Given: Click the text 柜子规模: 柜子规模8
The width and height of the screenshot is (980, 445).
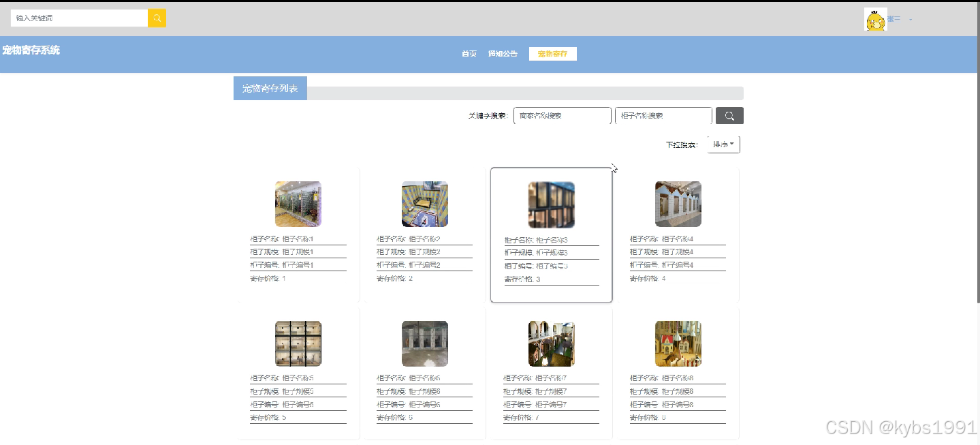Looking at the screenshot, I should point(662,391).
